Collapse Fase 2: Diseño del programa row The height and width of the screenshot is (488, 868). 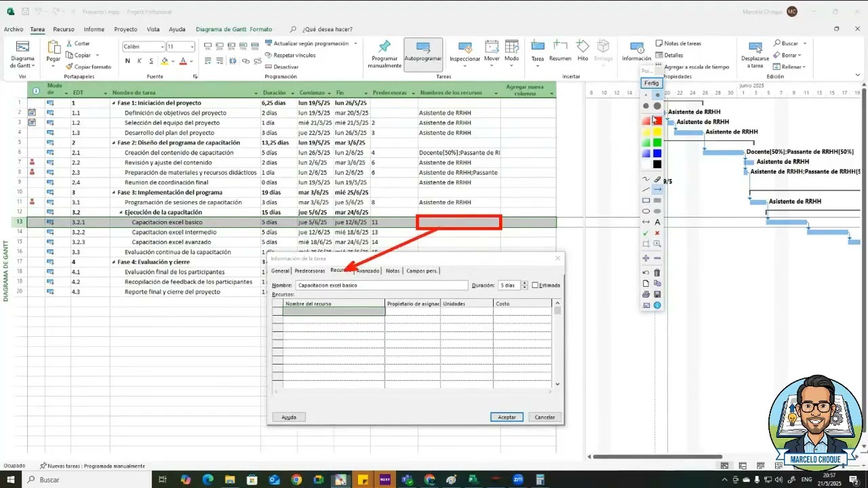[114, 143]
